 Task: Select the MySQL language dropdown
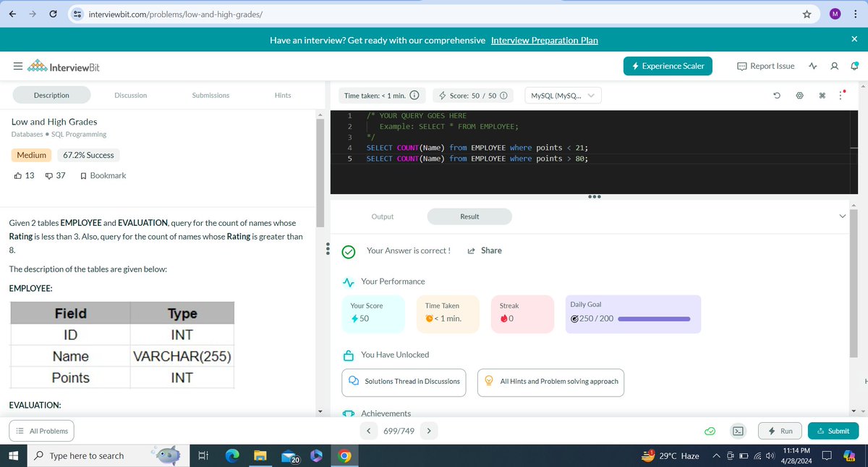[x=563, y=96]
